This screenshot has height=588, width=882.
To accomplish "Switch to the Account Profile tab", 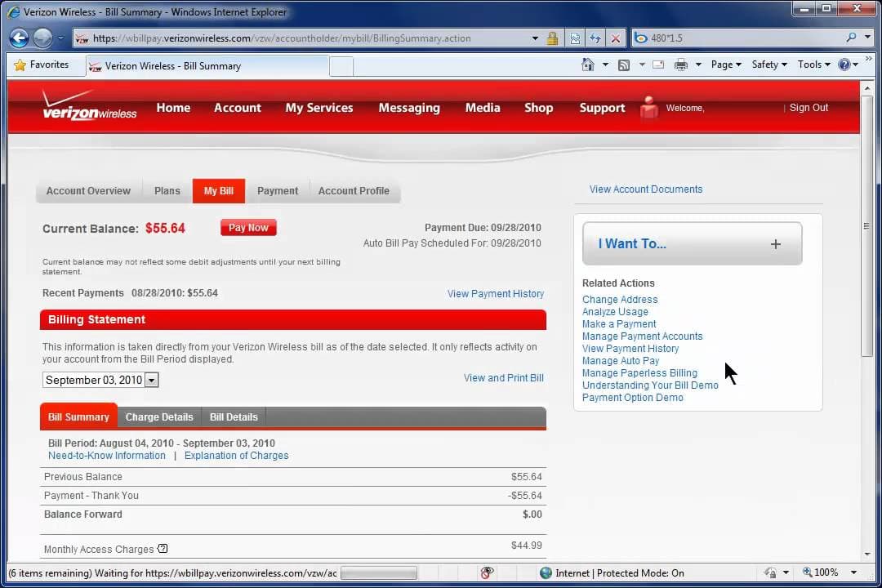I will click(x=354, y=191).
